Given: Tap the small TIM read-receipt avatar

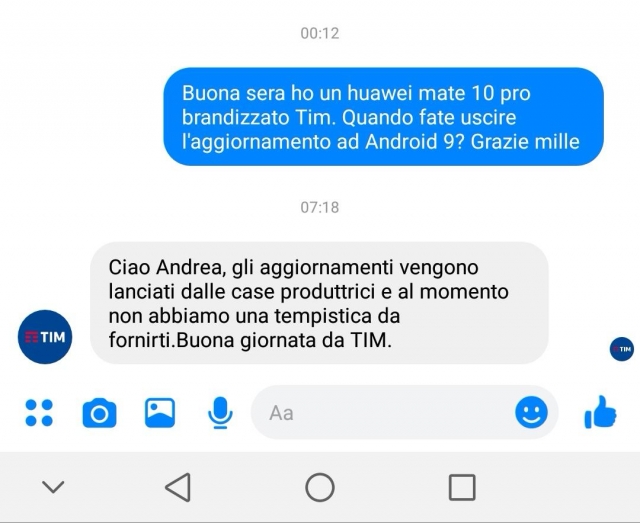Looking at the screenshot, I should coord(622,349).
